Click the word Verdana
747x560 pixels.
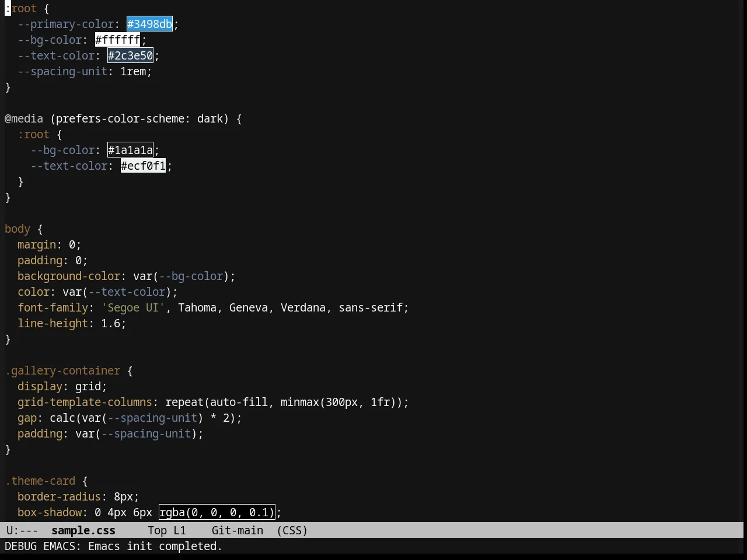303,307
